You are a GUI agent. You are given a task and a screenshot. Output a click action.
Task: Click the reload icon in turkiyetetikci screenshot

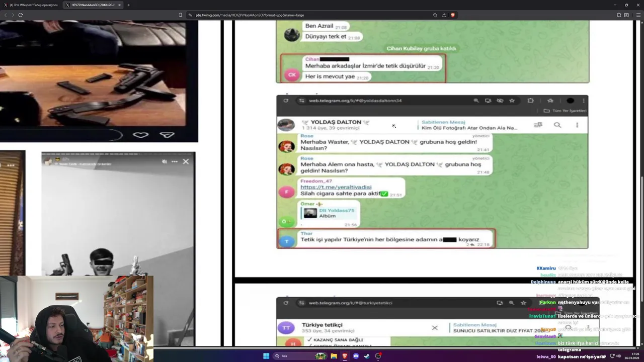286,303
